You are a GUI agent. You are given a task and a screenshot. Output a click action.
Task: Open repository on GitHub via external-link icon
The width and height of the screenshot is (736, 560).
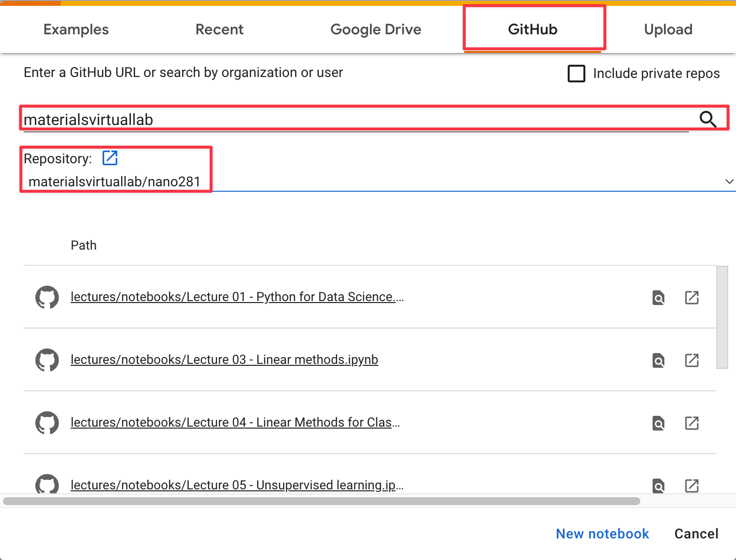click(x=110, y=158)
